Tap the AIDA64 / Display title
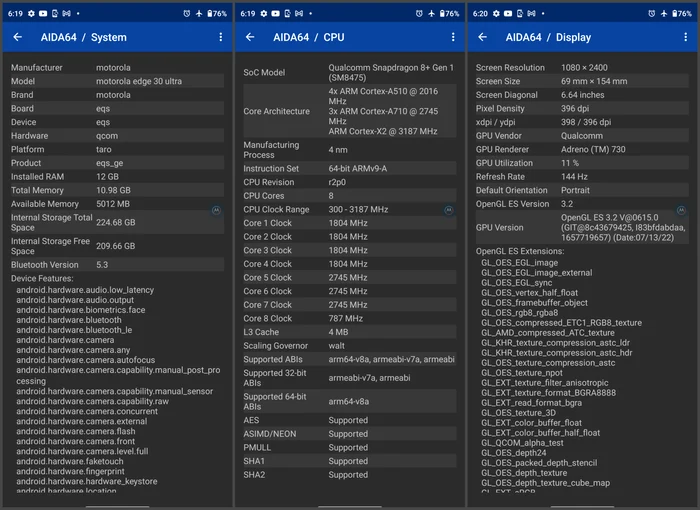This screenshot has height=510, width=700. pos(548,37)
